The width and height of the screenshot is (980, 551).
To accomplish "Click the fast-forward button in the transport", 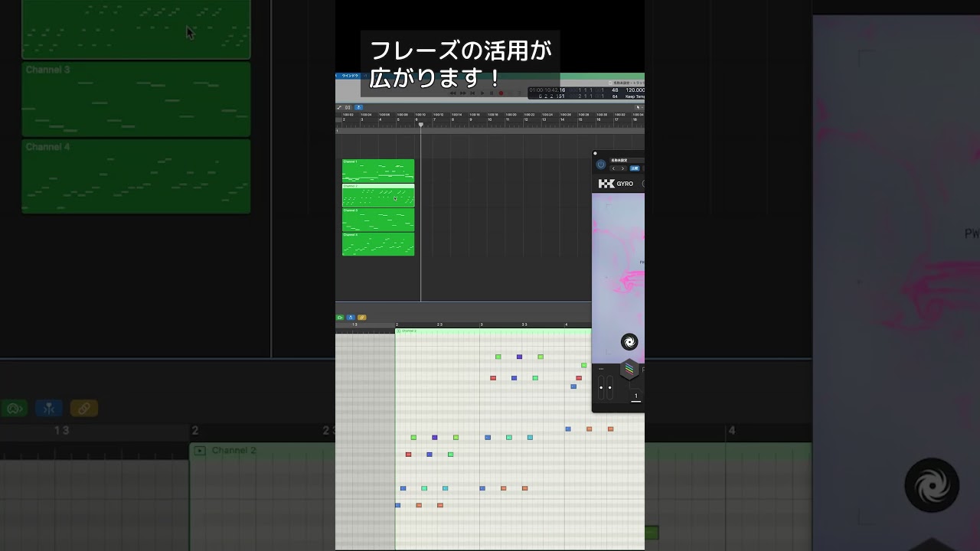I will point(462,93).
